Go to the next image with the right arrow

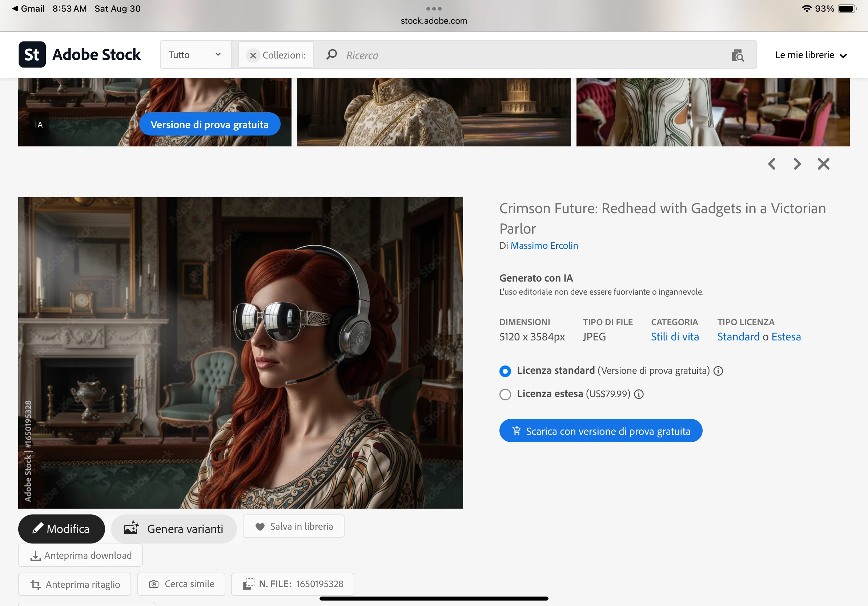point(797,164)
